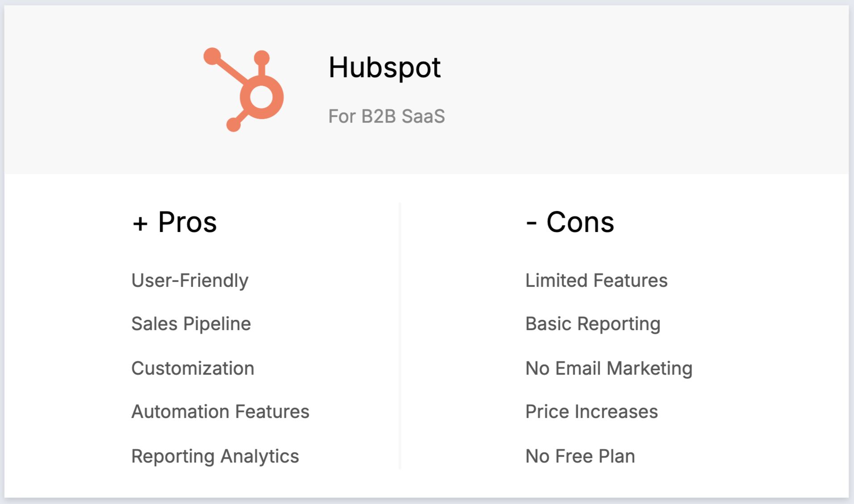
Task: Select the For B2B SaaS subtitle
Action: pyautogui.click(x=386, y=116)
